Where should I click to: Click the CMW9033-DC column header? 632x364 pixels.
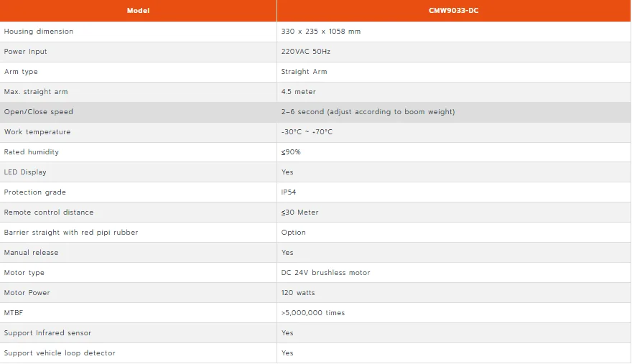pyautogui.click(x=453, y=11)
